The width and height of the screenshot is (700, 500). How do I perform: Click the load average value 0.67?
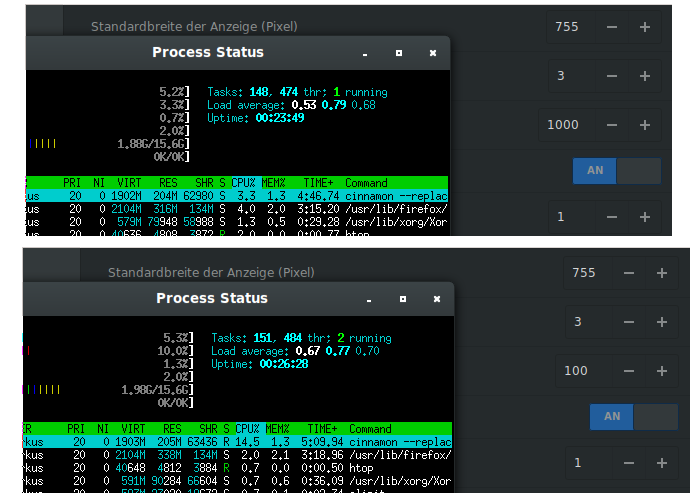click(x=308, y=351)
